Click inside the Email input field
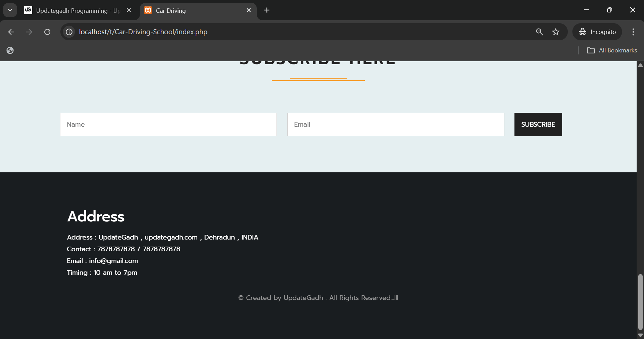This screenshot has height=339, width=644. (x=395, y=124)
